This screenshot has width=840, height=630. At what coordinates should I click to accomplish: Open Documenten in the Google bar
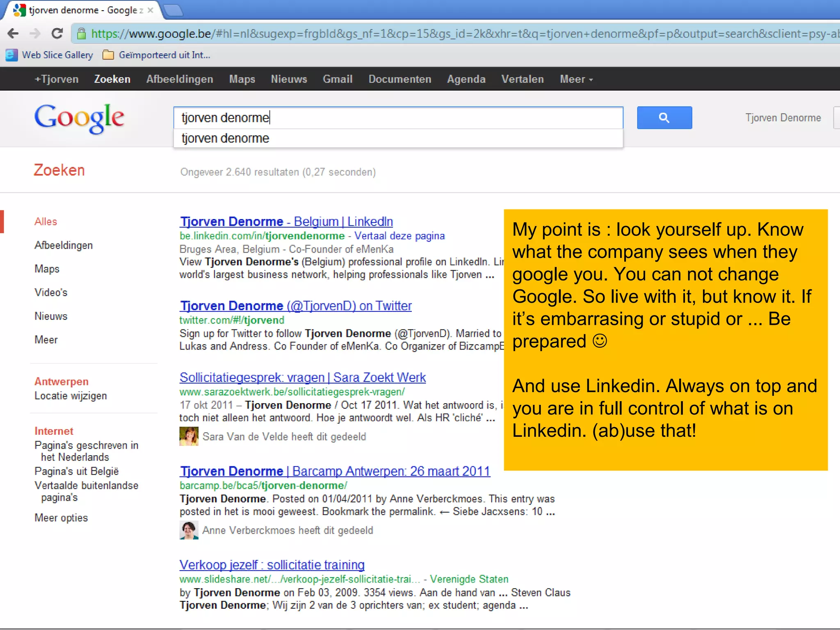400,79
